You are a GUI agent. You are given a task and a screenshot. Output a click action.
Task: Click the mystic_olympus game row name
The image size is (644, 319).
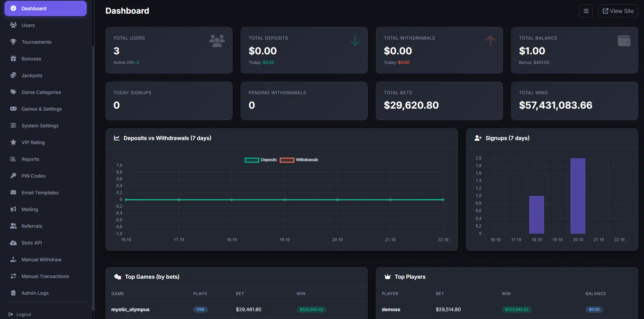click(x=130, y=309)
